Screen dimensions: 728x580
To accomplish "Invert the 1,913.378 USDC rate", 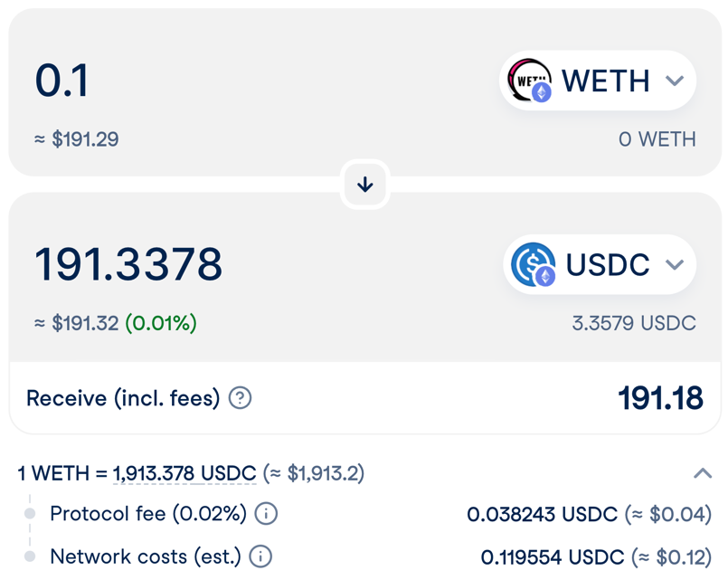I will [184, 473].
